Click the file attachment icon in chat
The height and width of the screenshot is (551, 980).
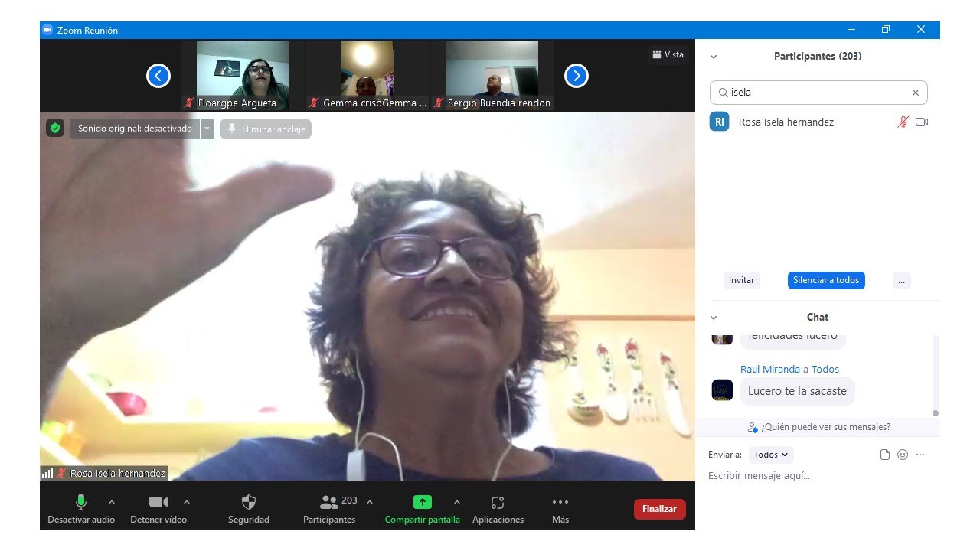pyautogui.click(x=885, y=455)
